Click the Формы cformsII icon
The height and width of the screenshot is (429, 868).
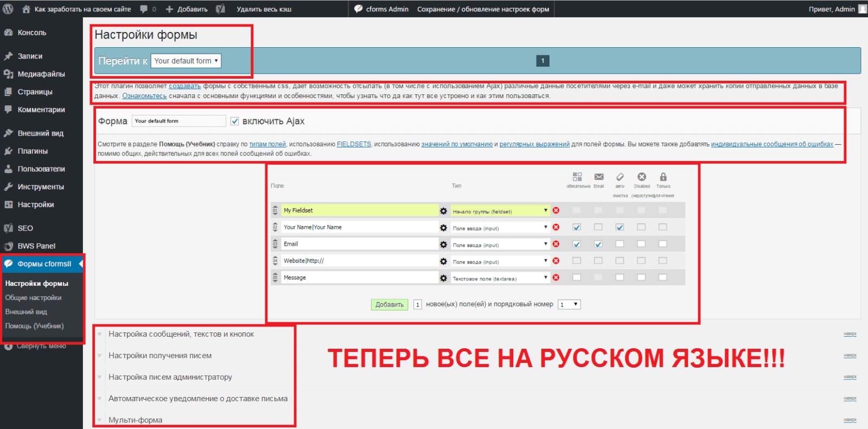pos(9,264)
